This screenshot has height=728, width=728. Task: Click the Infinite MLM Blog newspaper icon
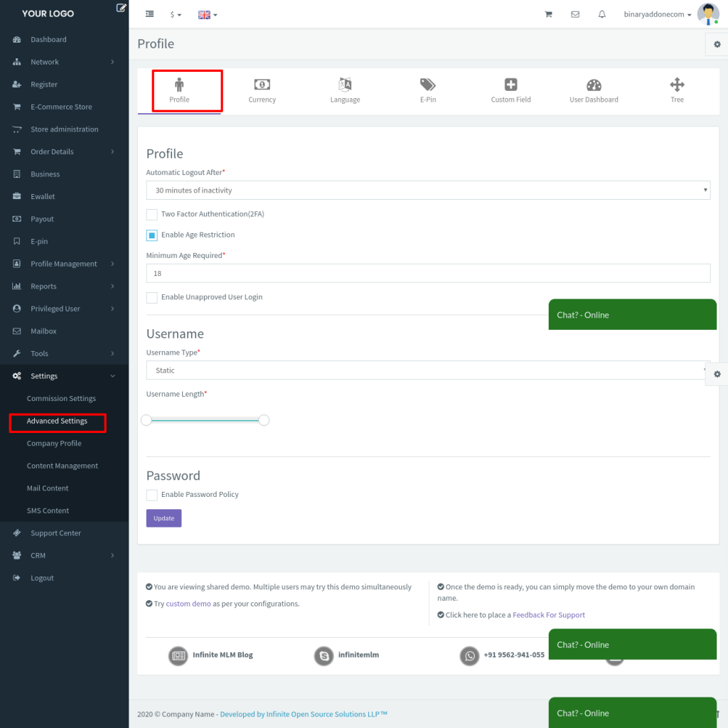coord(178,656)
